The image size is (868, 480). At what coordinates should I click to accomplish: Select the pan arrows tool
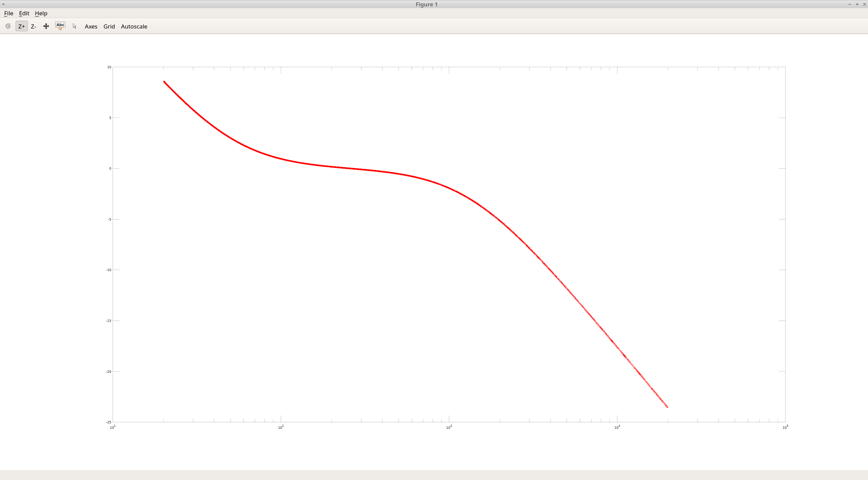(x=46, y=26)
